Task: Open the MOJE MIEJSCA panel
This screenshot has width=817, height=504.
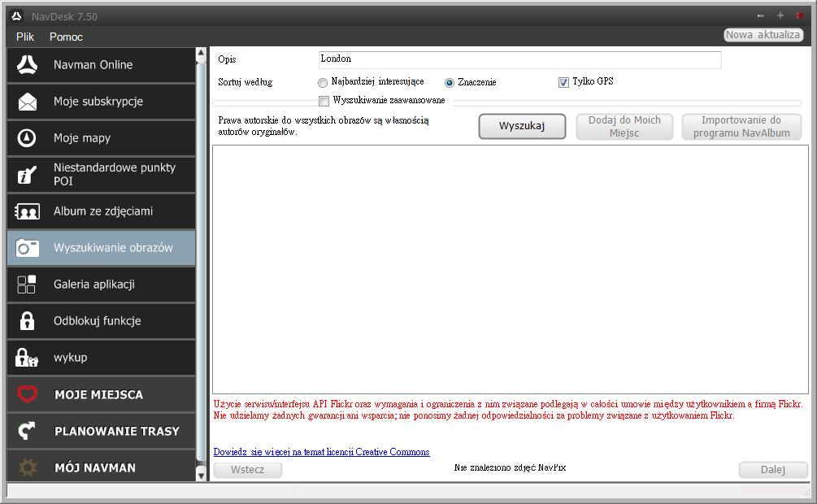Action: pyautogui.click(x=101, y=394)
